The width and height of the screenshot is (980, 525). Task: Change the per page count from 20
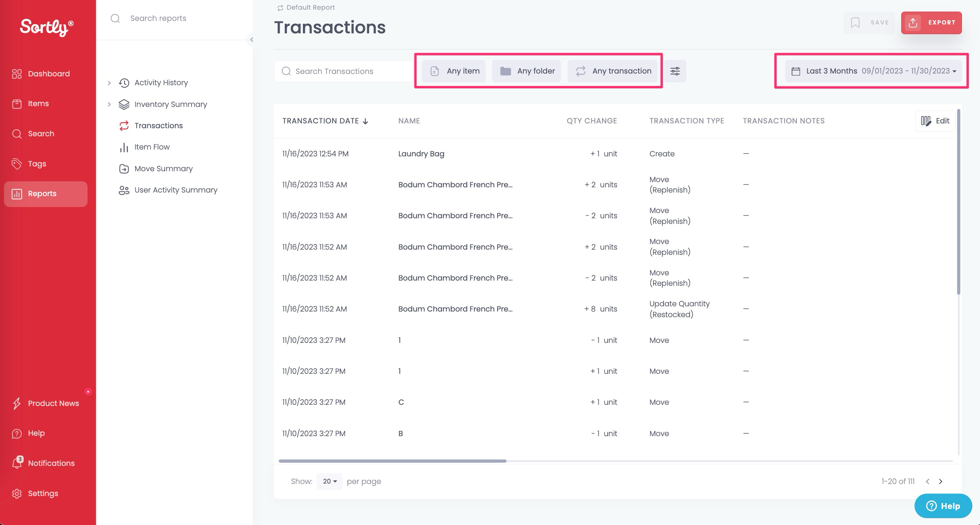pos(329,481)
